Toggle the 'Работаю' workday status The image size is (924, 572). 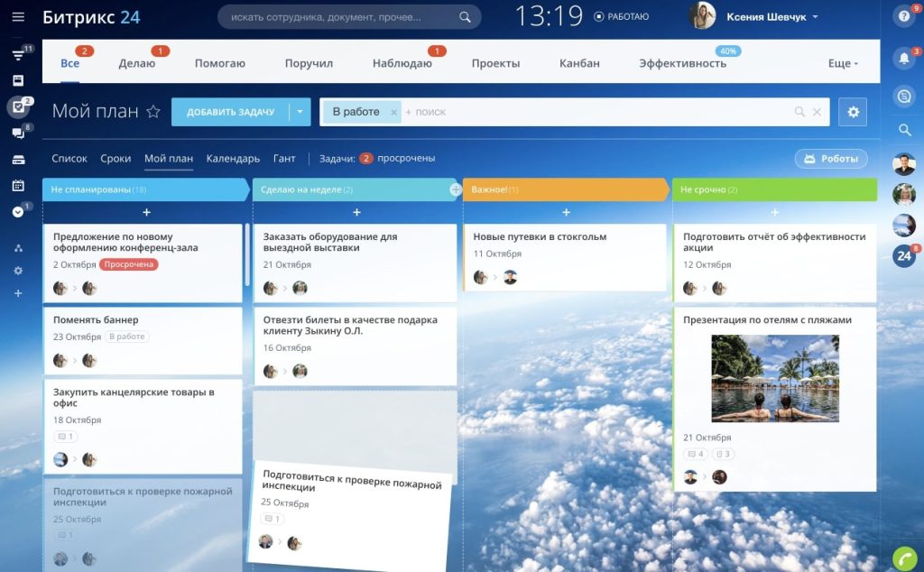(x=622, y=16)
